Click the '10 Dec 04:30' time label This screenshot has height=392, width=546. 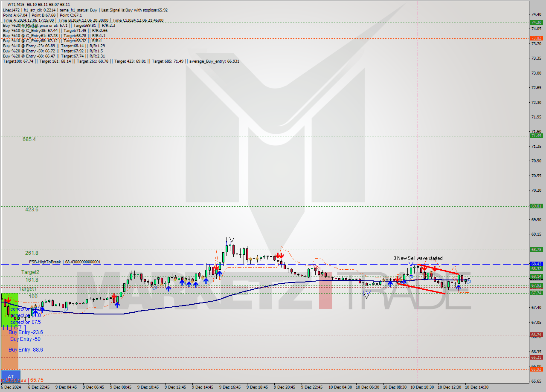(340, 387)
